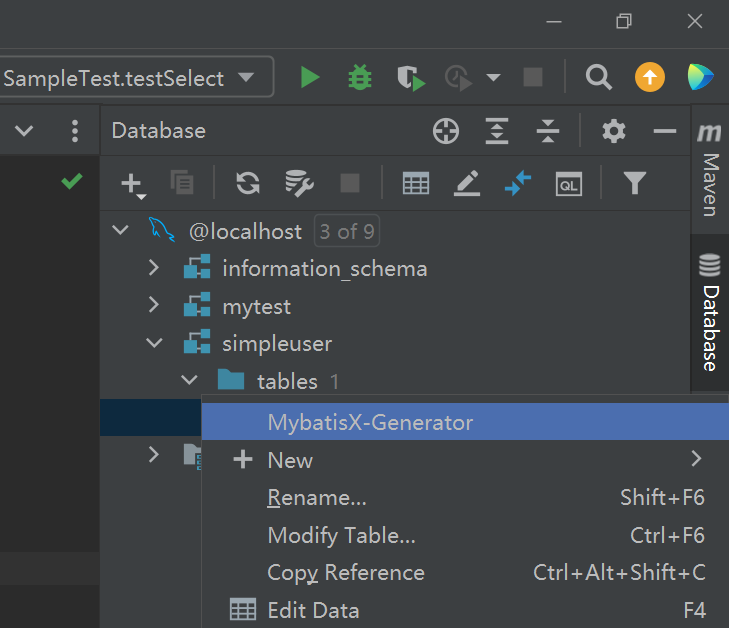Click the Jump to Source blue arrows icon
Viewport: 729px width, 628px height.
tap(518, 183)
